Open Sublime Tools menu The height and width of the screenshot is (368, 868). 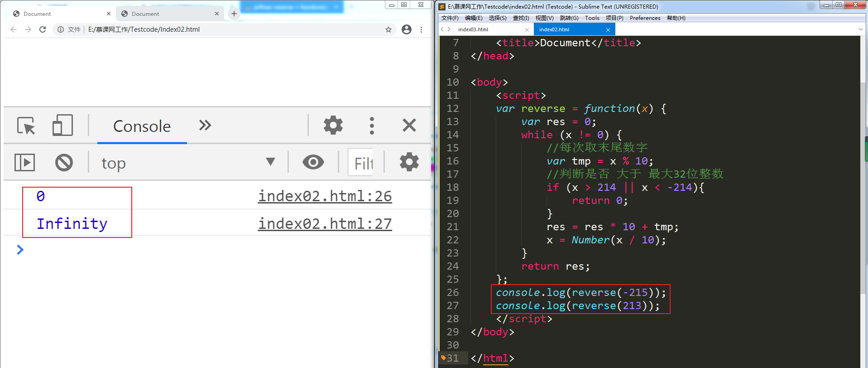592,18
